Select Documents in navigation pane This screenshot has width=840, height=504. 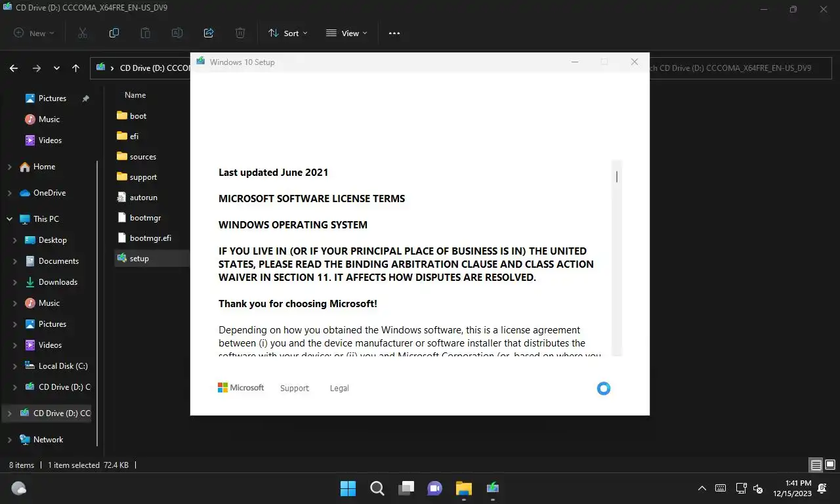[58, 261]
